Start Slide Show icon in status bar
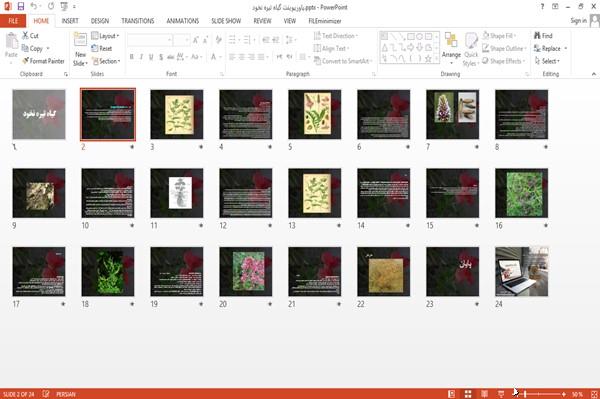 (501, 394)
